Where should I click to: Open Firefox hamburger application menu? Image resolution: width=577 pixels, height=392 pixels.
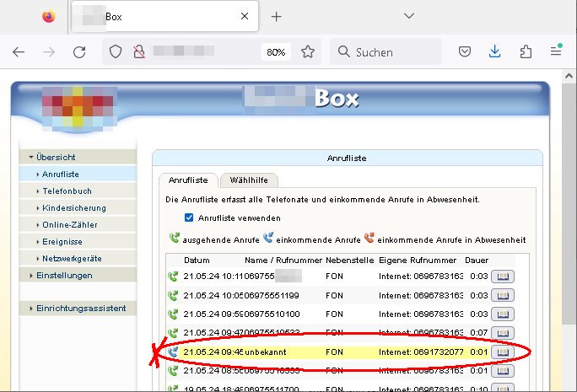tap(556, 52)
